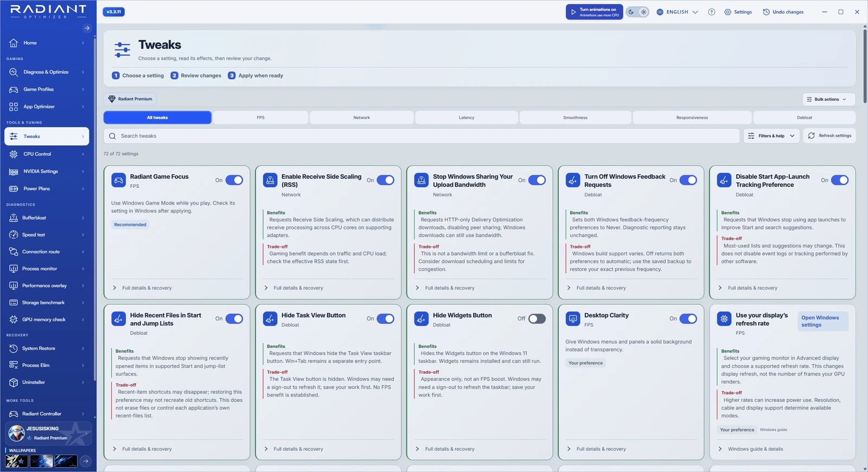The image size is (868, 472).
Task: Click the main page vertical scrollbar
Action: point(865,65)
